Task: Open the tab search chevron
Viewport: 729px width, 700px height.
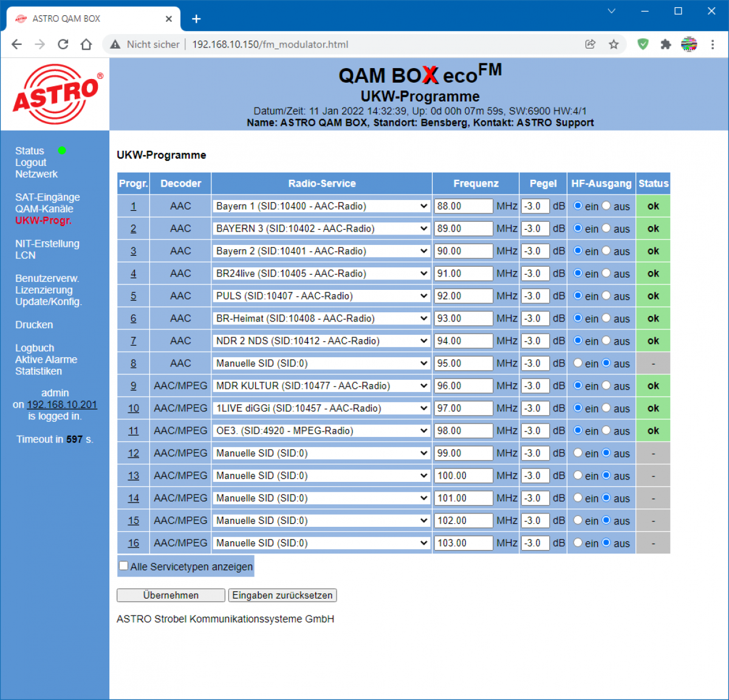Action: click(x=612, y=11)
